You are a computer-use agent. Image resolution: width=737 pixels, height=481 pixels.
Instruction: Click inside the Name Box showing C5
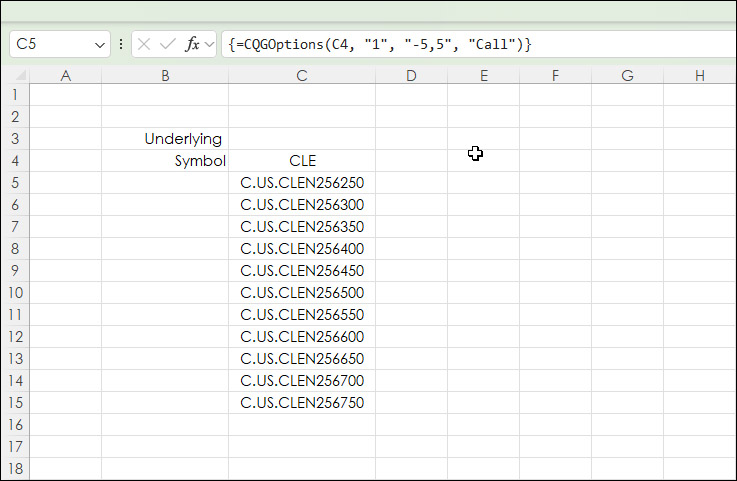coord(50,44)
